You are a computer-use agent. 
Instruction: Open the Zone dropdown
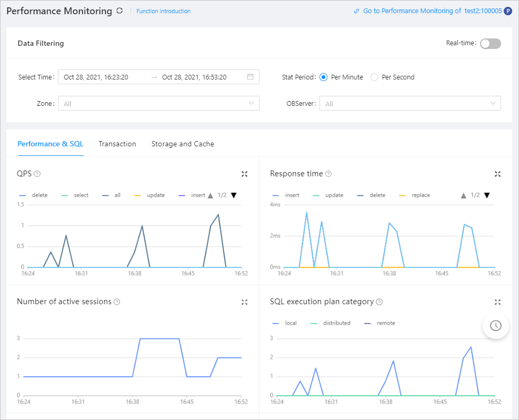click(x=158, y=104)
